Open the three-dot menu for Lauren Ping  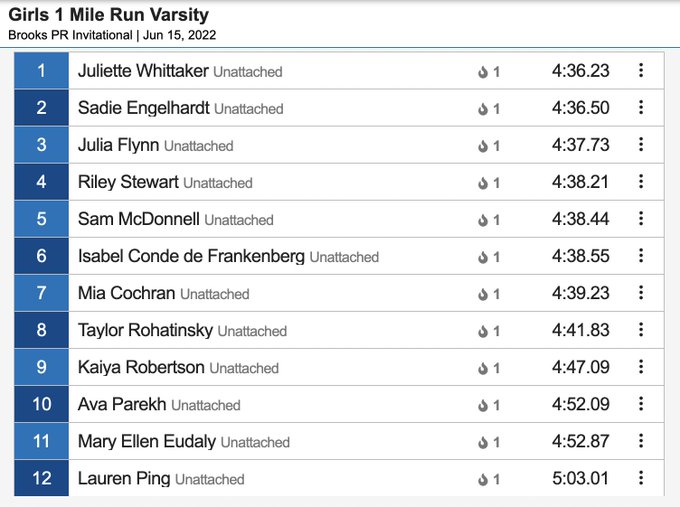point(641,478)
